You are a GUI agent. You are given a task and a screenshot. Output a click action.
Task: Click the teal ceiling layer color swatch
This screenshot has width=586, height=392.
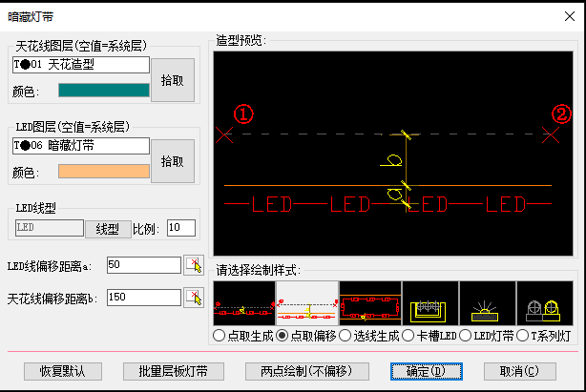tap(104, 91)
